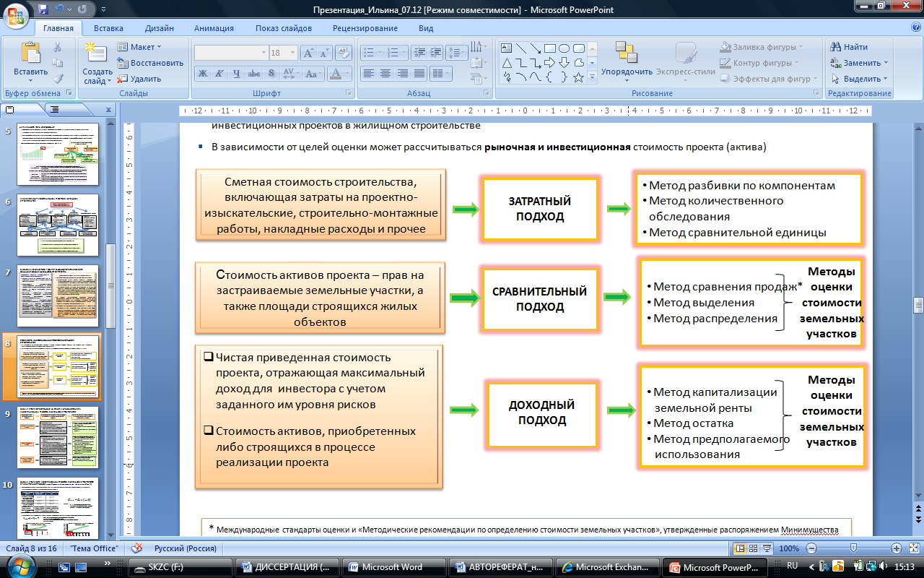Open the font name combo box
Viewport: 924px width, 578px height.
(230, 53)
